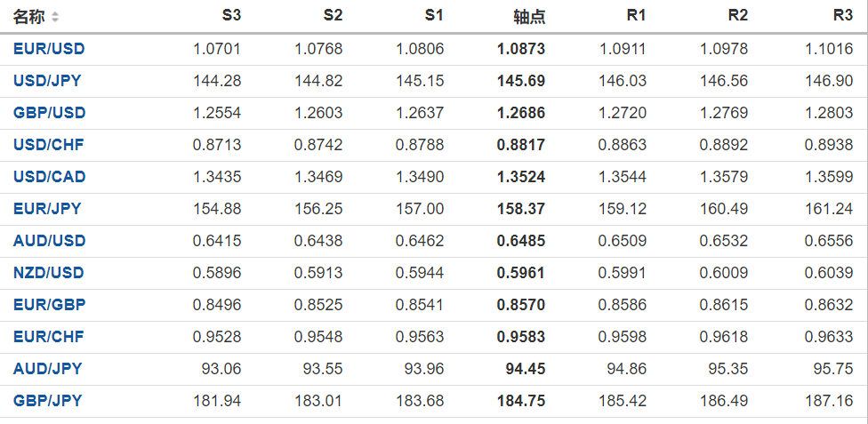868x424 pixels.
Task: Open the EUR/JPY pair link
Action: tap(47, 209)
